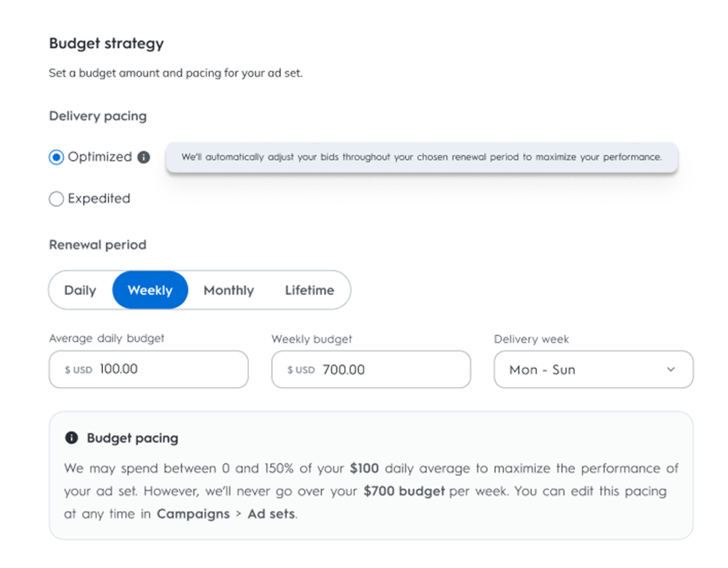Click the Budget pacing info icon
The image size is (728, 568).
tap(72, 438)
